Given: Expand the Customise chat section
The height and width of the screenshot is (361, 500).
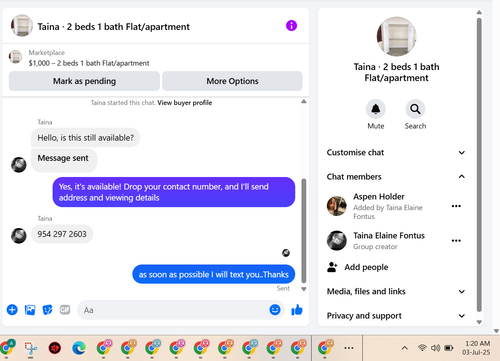Looking at the screenshot, I should tap(396, 152).
